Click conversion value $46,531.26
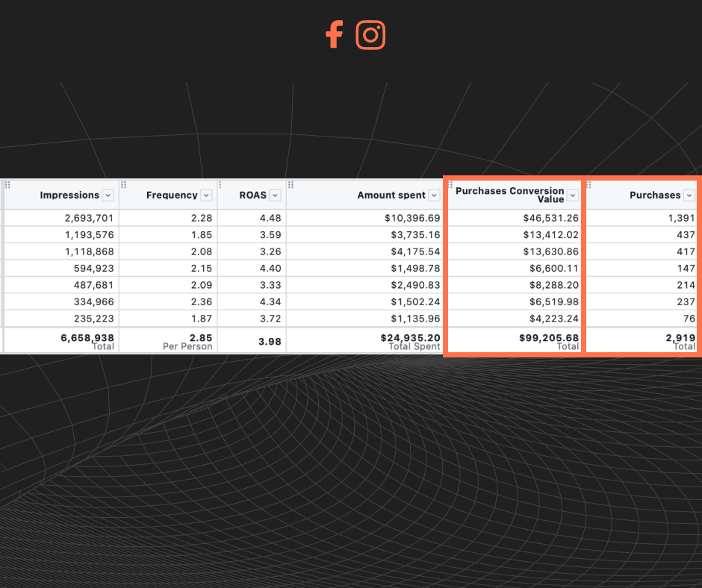Screen dimensions: 702x588 pyautogui.click(x=550, y=218)
